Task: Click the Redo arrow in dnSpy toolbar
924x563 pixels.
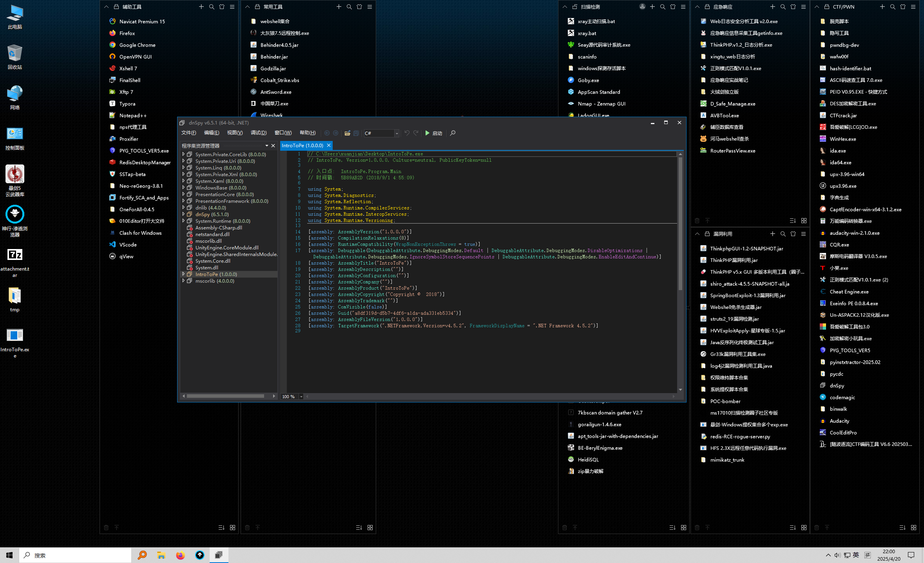Action: click(x=416, y=133)
